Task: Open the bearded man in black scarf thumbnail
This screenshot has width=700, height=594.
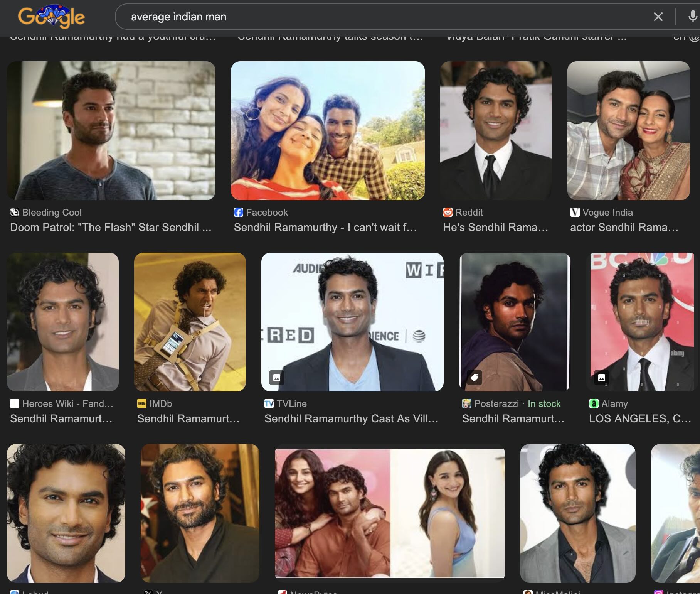Action: 200,513
